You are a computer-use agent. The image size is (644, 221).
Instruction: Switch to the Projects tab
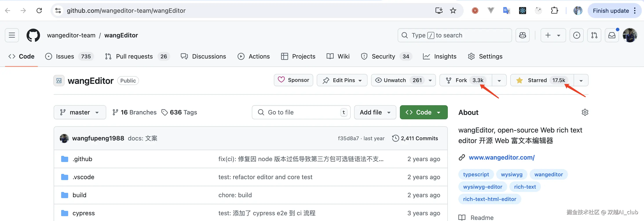[298, 56]
